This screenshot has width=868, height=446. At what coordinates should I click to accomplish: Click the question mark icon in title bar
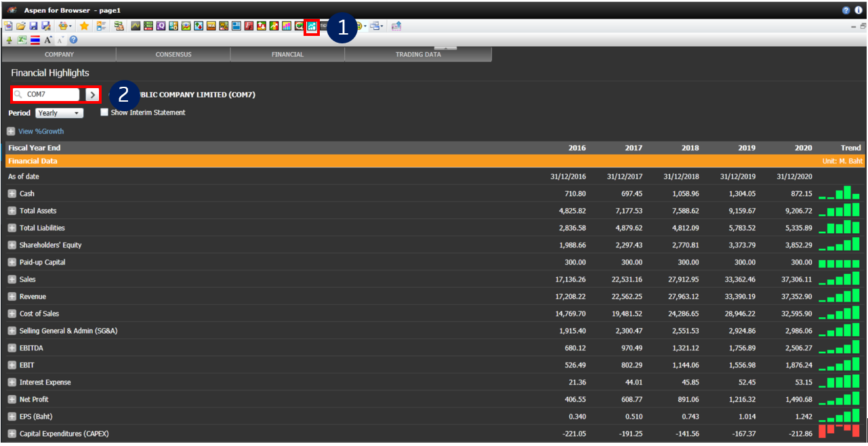tap(846, 10)
